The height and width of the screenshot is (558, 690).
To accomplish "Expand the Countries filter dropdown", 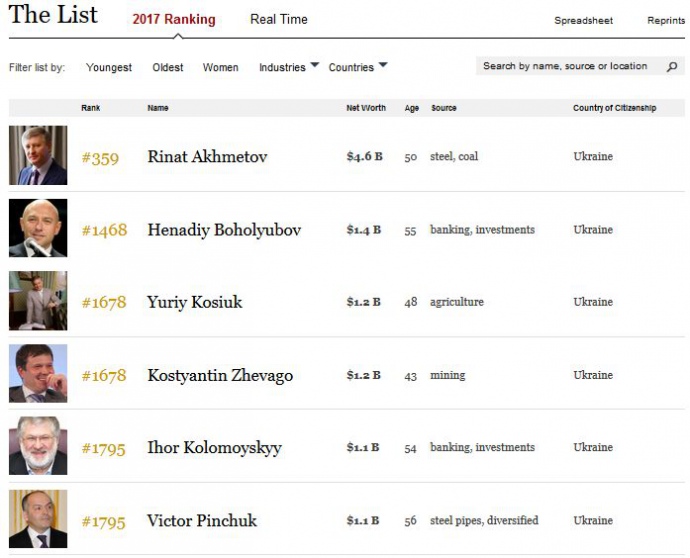I will click(357, 67).
